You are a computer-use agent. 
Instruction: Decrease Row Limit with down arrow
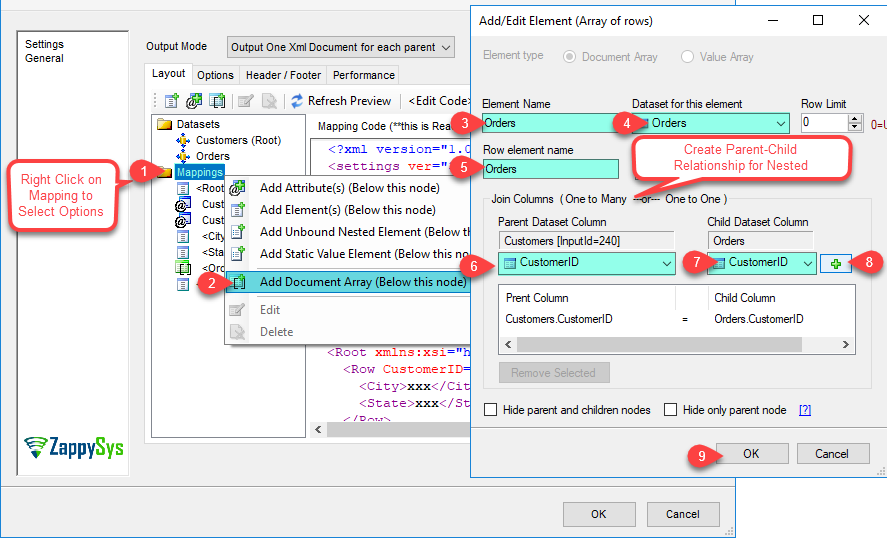pos(855,127)
